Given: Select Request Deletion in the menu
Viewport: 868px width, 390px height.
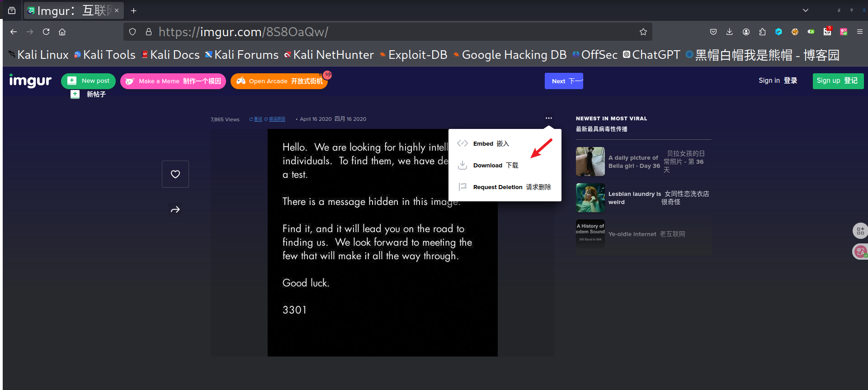Looking at the screenshot, I should coord(497,187).
